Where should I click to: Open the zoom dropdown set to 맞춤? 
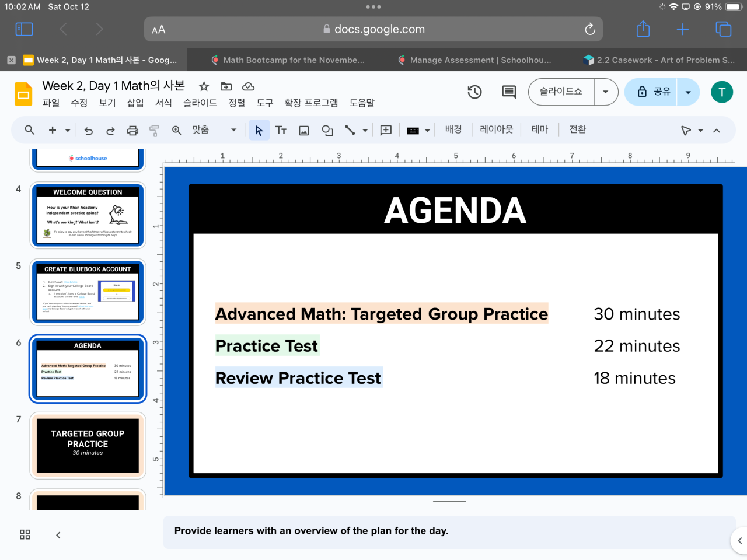pyautogui.click(x=214, y=130)
